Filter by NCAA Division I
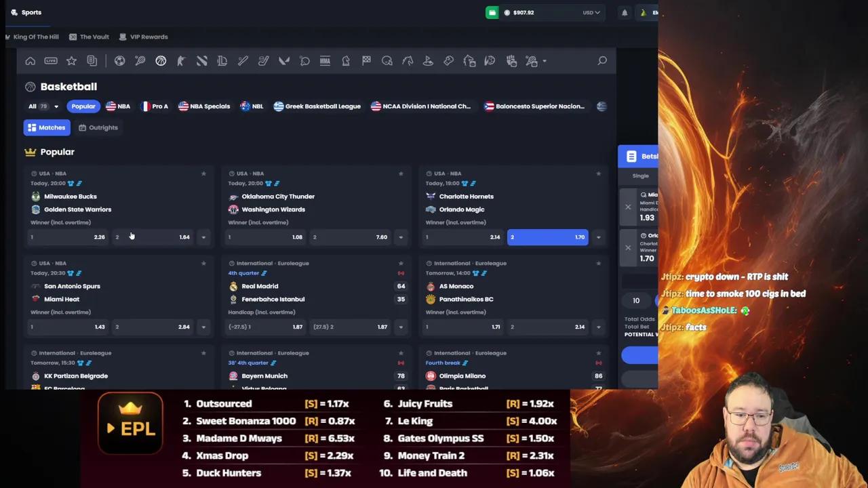Screen dimensions: 868x488 pyautogui.click(x=420, y=106)
